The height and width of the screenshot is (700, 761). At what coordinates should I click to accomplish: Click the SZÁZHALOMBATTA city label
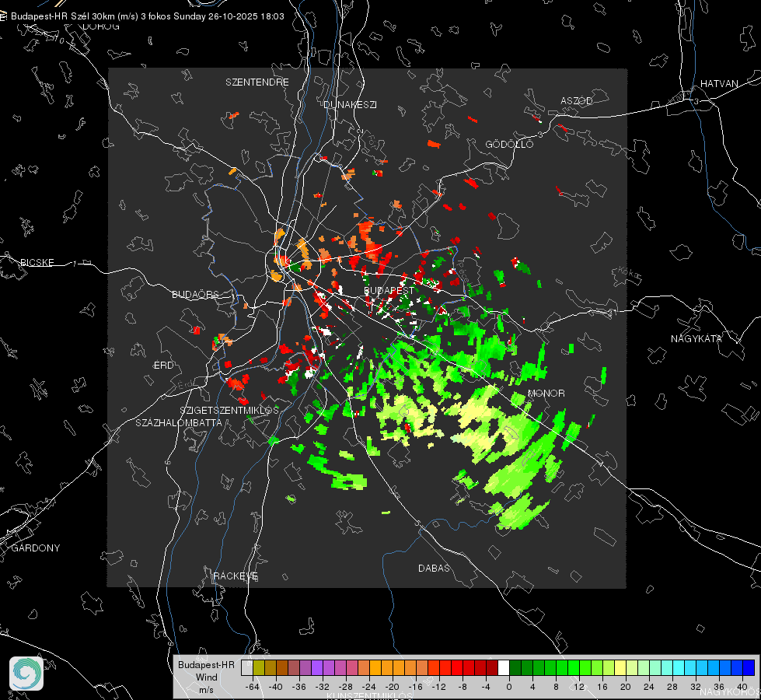(x=179, y=422)
